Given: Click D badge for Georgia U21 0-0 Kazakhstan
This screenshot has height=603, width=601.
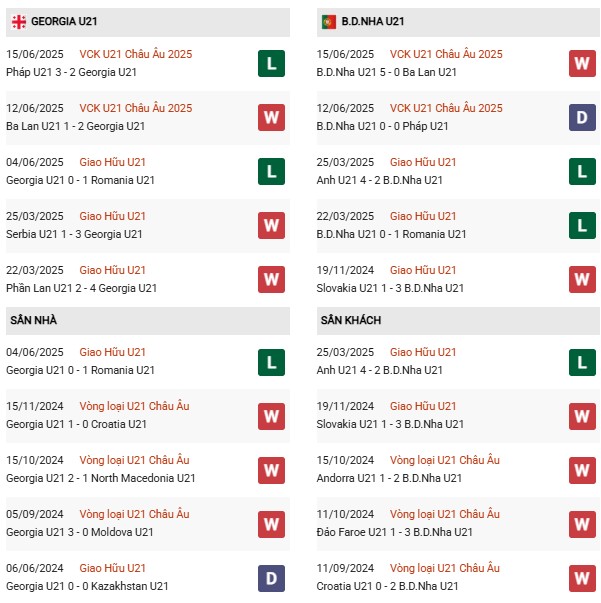Looking at the screenshot, I should pyautogui.click(x=271, y=577).
